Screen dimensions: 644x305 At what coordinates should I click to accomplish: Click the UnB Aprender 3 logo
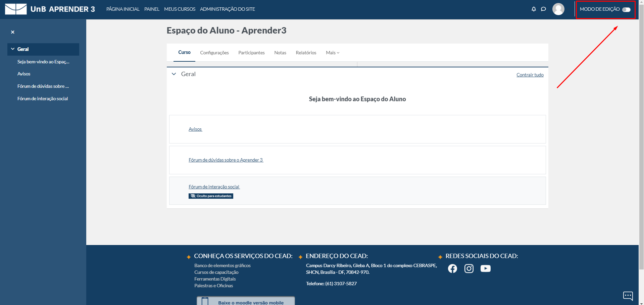point(50,9)
